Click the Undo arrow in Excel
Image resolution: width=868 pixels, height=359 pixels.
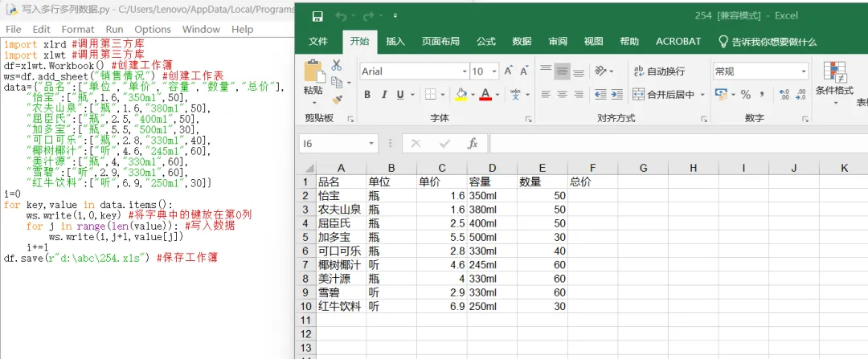coord(341,16)
